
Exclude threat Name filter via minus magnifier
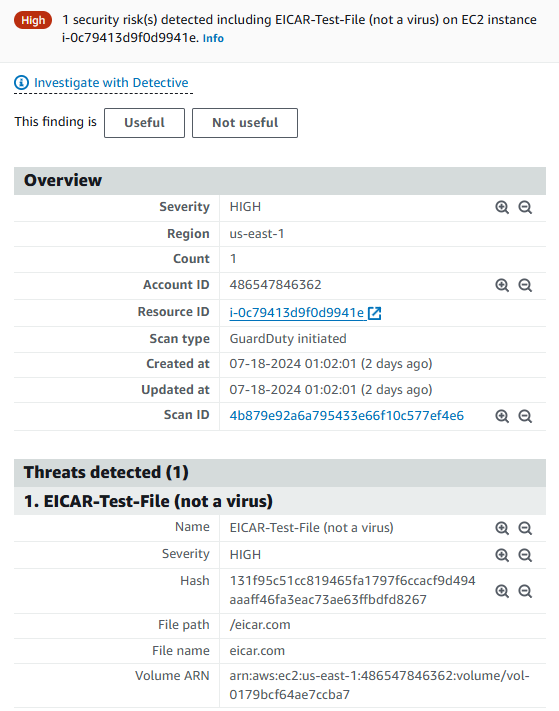point(525,528)
